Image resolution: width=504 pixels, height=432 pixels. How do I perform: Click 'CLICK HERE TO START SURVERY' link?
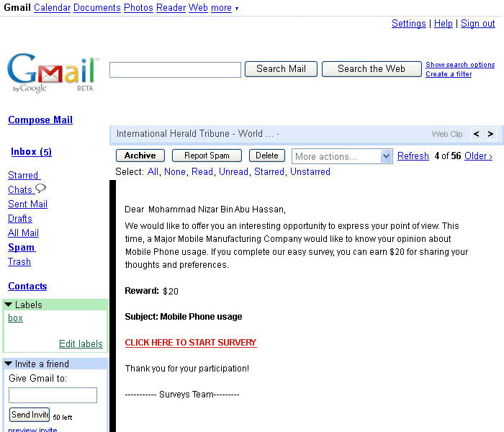tap(191, 343)
